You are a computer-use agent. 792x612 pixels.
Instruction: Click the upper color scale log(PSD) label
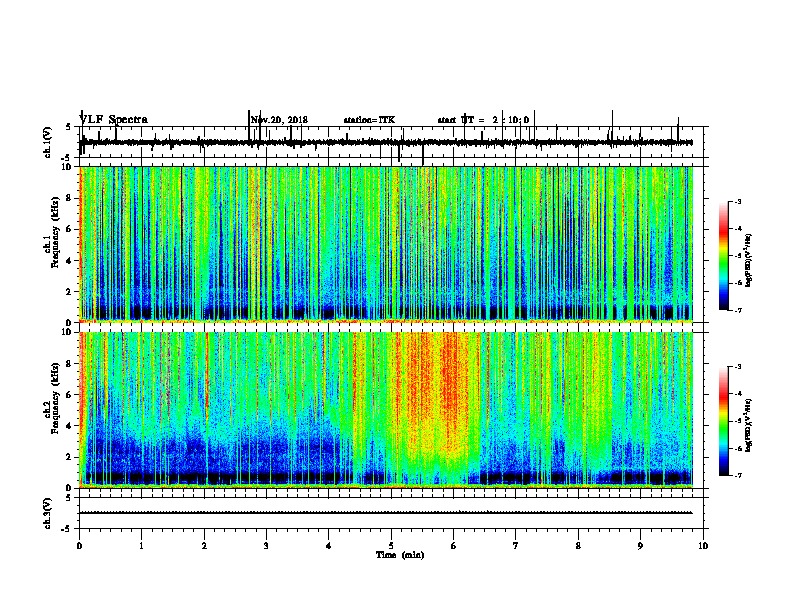(x=748, y=260)
